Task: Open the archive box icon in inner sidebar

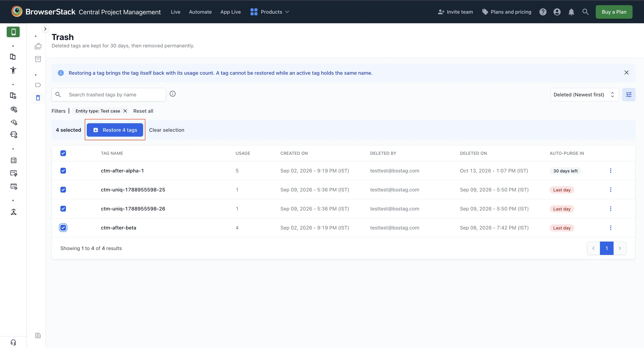Action: pos(38,59)
